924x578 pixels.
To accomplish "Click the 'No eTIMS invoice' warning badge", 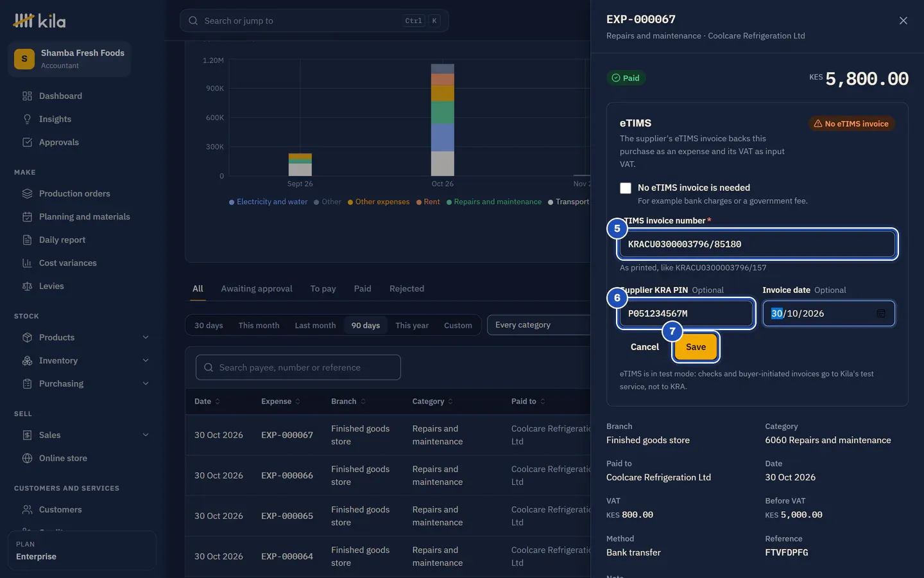I will 851,123.
